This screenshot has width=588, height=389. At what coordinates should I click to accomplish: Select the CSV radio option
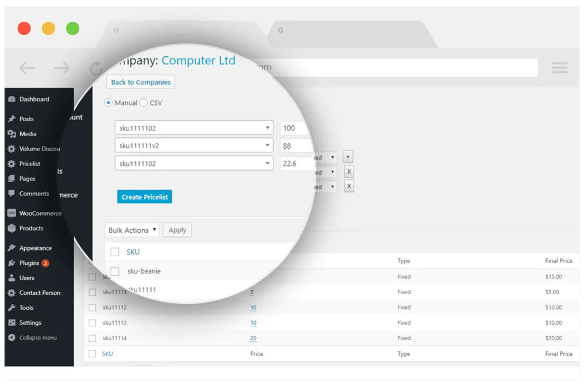coord(143,102)
